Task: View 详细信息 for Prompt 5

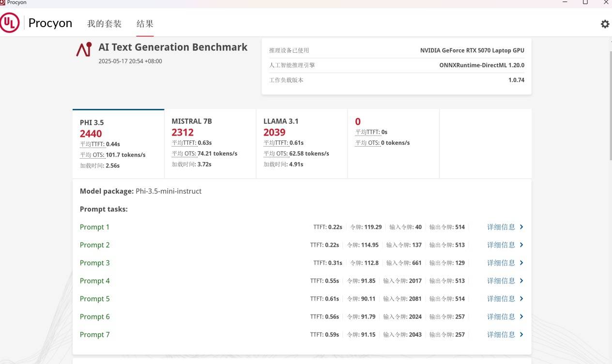Action: pos(501,299)
